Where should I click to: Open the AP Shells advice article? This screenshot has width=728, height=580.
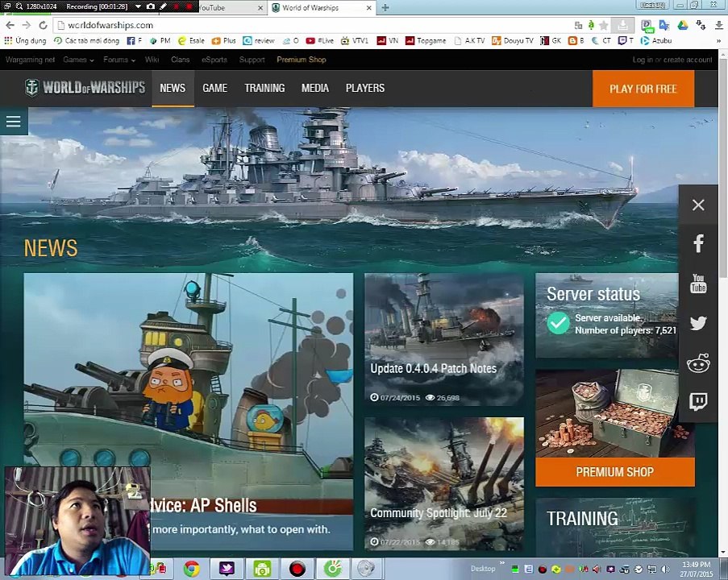189,412
